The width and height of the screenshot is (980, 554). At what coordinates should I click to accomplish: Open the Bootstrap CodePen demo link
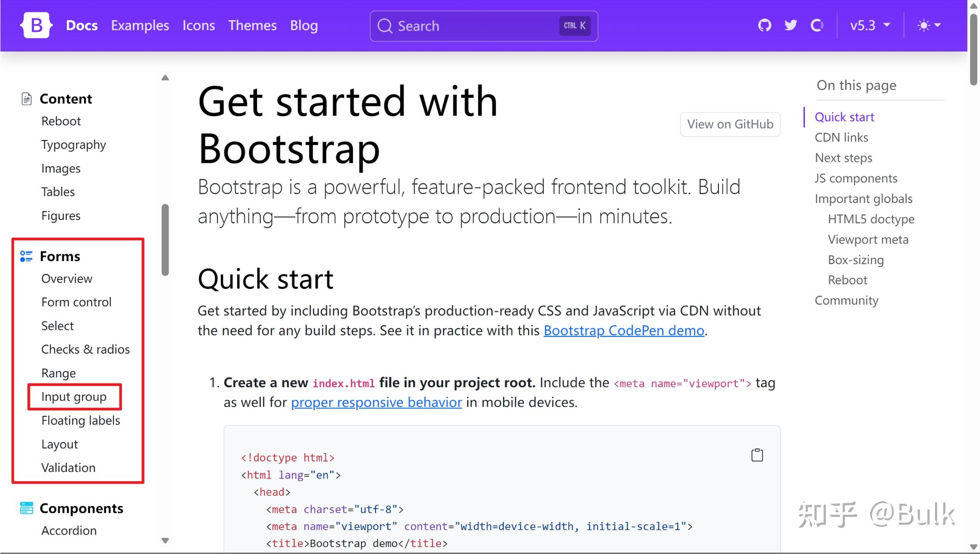624,330
